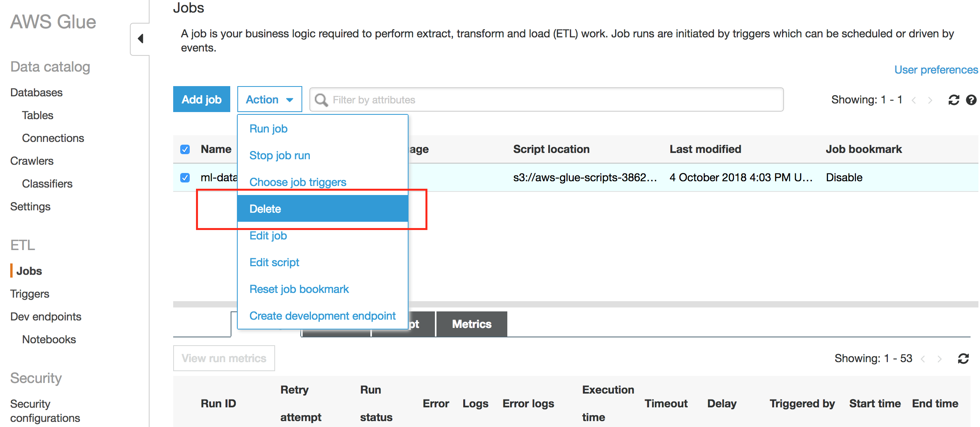Screen dimensions: 980x427
Task: Choose Run job from the menu
Action: tap(268, 129)
